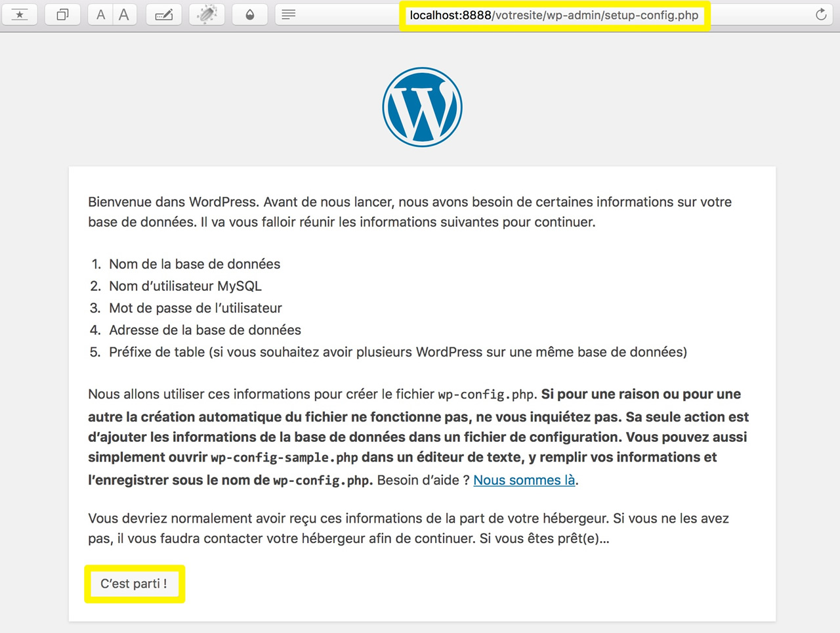
Task: Click the pencil autofill form icon
Action: pos(164,14)
